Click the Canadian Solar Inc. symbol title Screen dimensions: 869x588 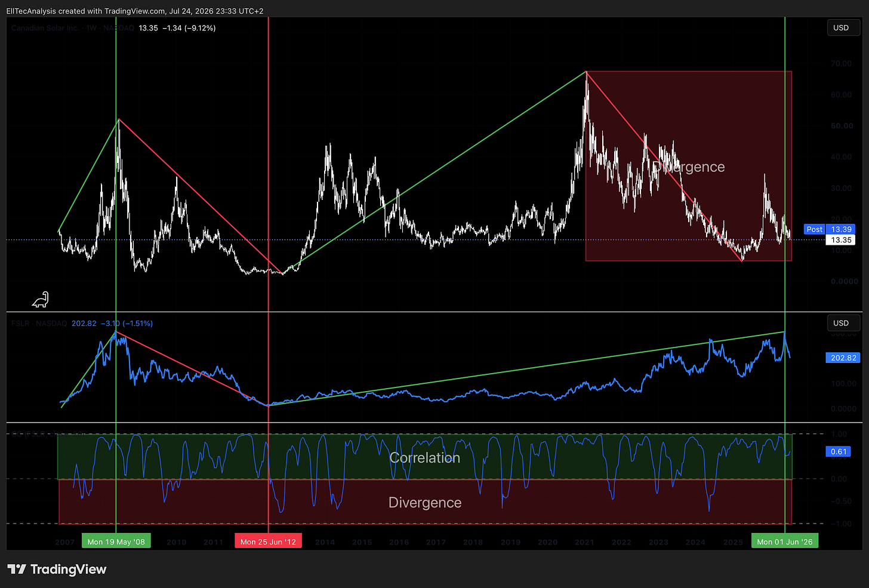[x=72, y=28]
